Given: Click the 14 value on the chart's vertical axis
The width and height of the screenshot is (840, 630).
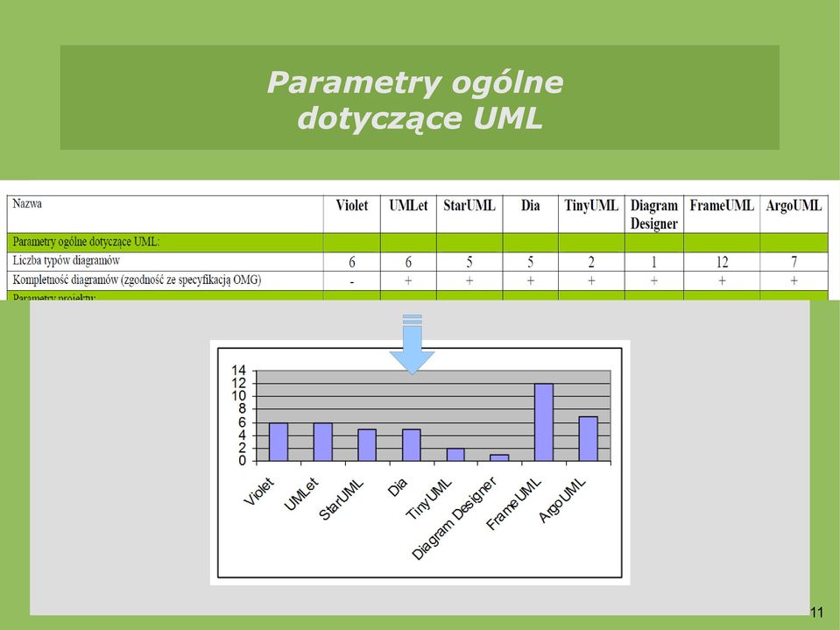Looking at the screenshot, I should (x=239, y=370).
